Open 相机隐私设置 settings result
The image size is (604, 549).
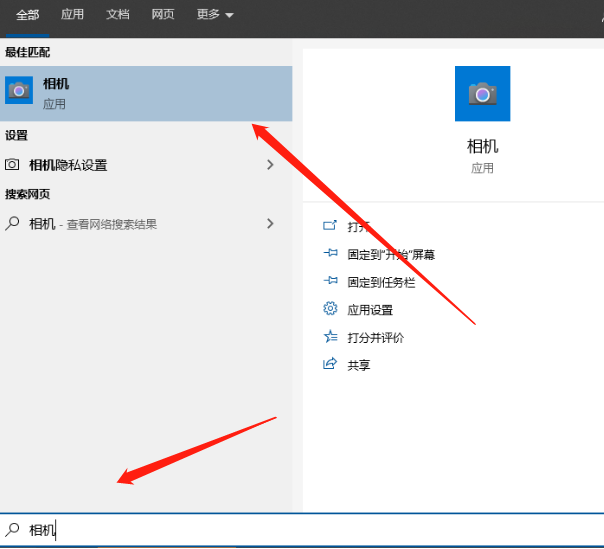[146, 165]
